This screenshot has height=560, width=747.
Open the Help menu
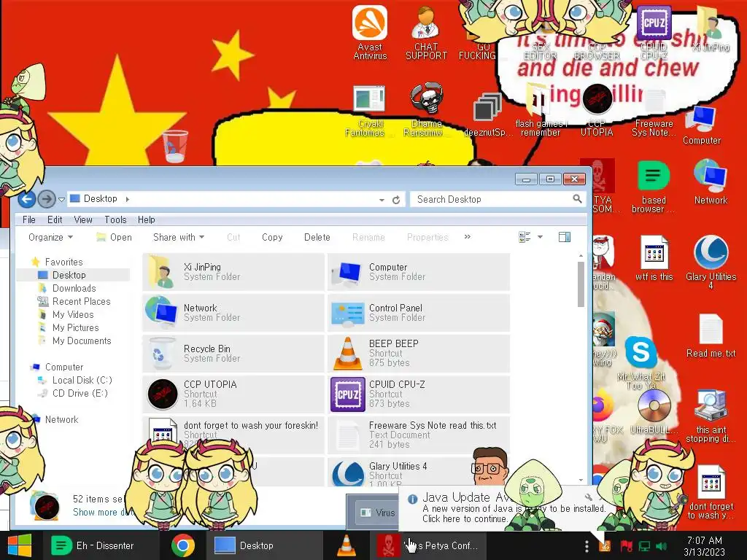coord(146,219)
